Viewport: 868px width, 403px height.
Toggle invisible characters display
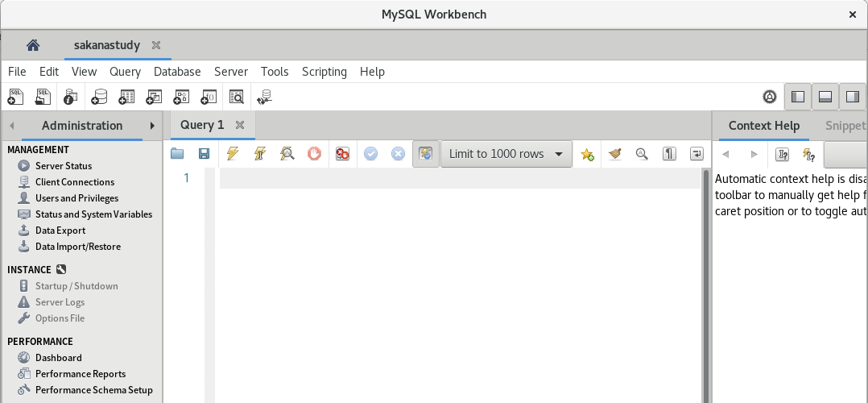pos(669,154)
